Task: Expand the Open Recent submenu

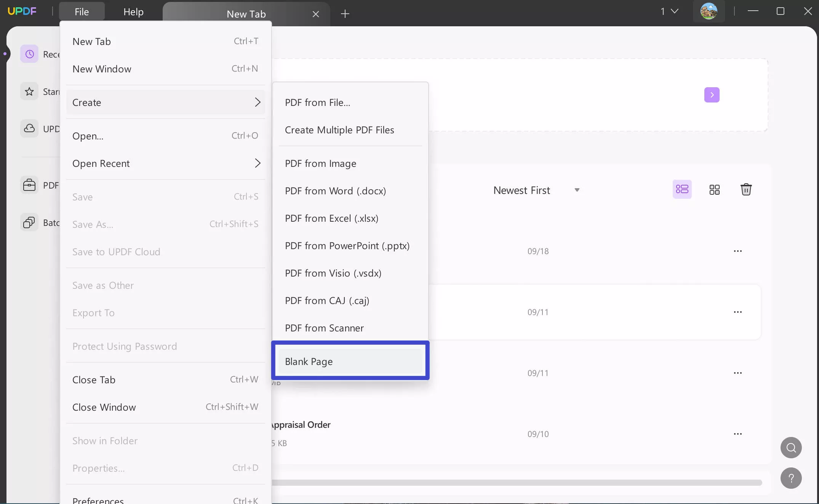Action: pyautogui.click(x=165, y=163)
